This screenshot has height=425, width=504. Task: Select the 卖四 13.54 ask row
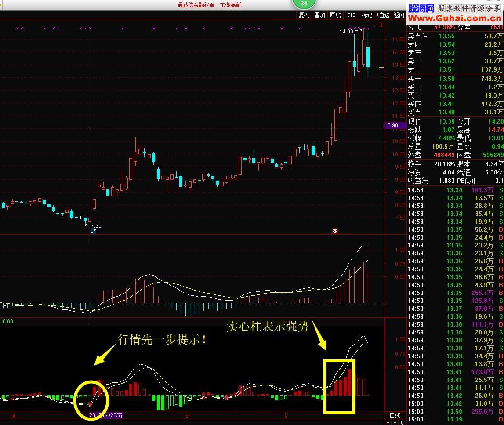click(455, 45)
